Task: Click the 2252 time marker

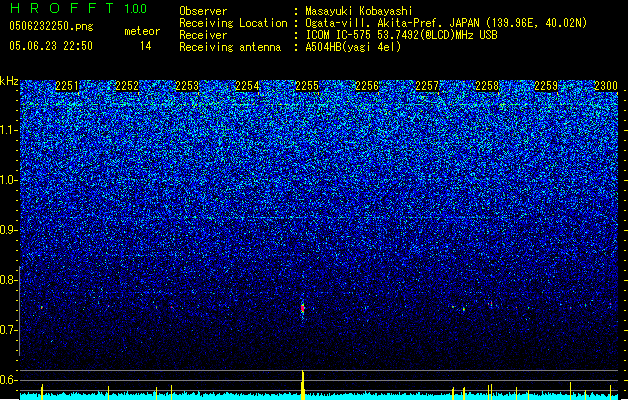Action: point(127,86)
